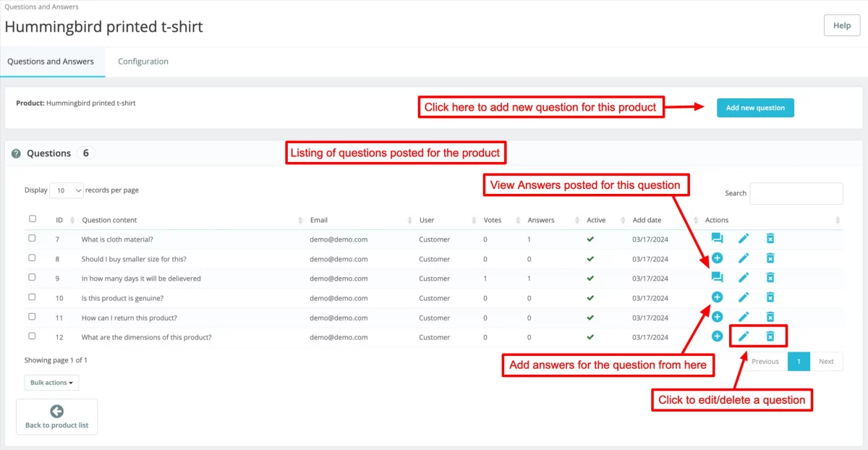Add an answer to 'Should I buy smaller size' question
This screenshot has width=868, height=450.
[717, 258]
